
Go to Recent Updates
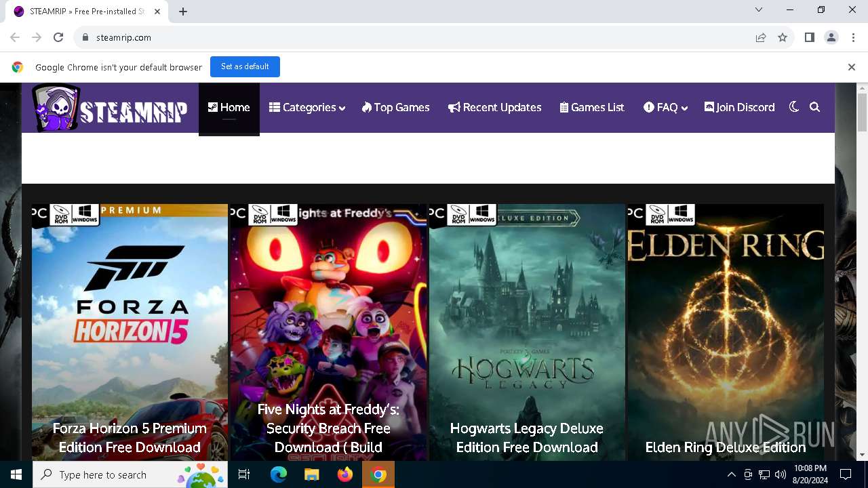(495, 108)
